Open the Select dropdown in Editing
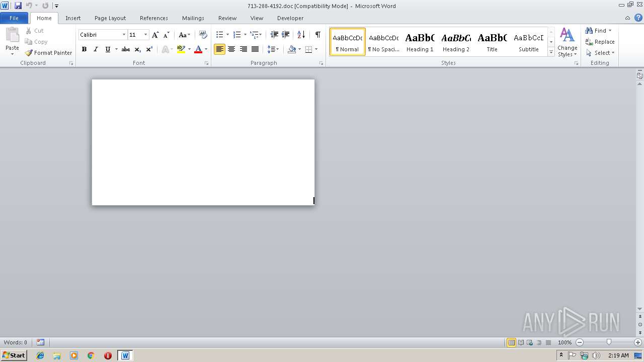 click(600, 53)
